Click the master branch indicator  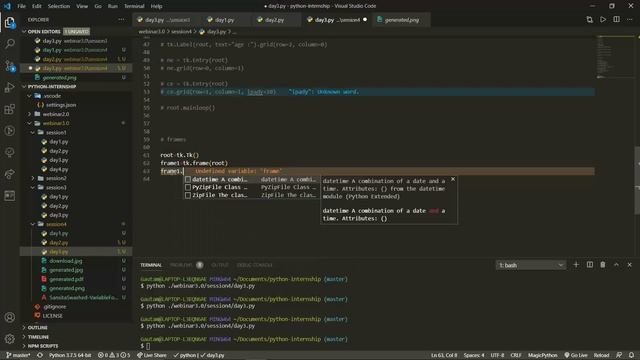(18, 355)
